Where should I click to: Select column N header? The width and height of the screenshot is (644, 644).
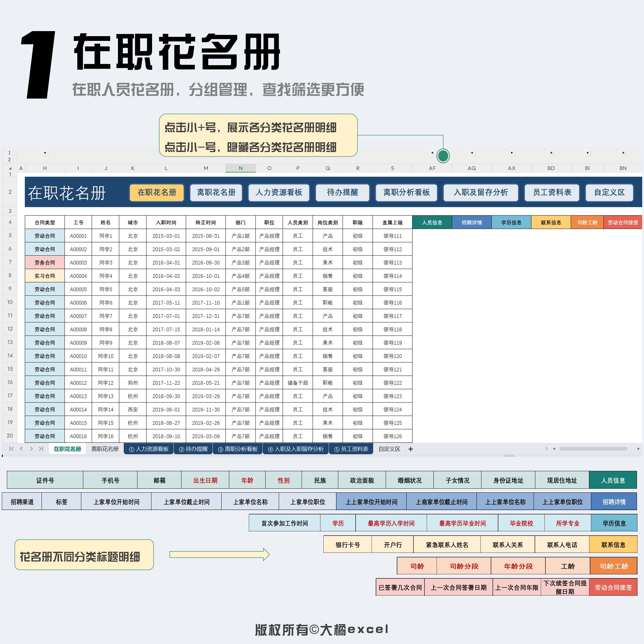(240, 168)
